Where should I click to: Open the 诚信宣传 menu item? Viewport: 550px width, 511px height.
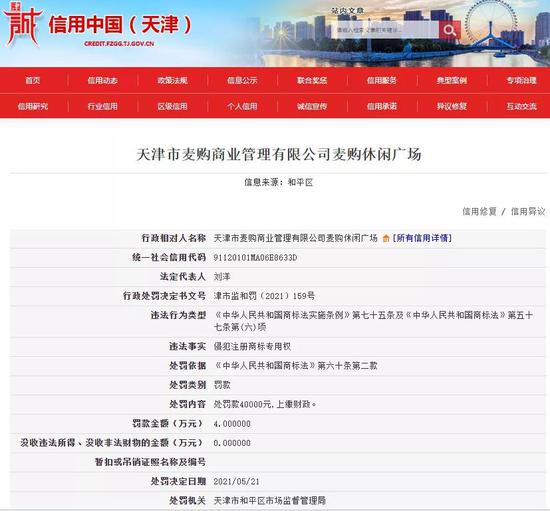click(312, 106)
